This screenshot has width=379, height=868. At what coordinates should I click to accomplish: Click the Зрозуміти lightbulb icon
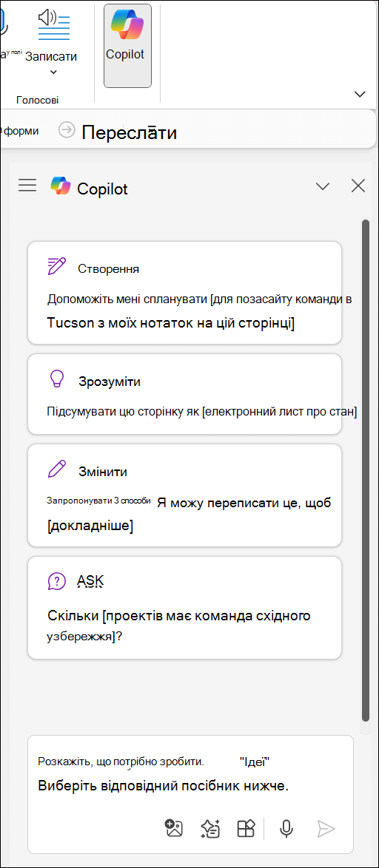point(56,380)
